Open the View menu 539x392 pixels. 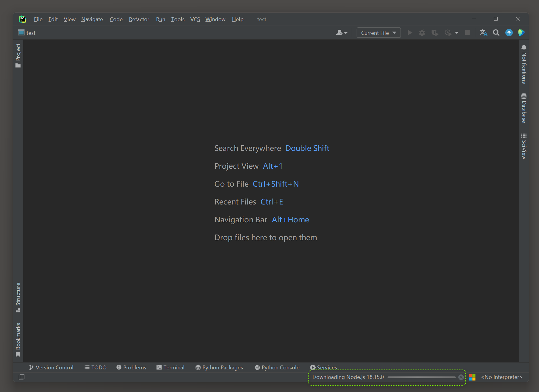pos(69,19)
